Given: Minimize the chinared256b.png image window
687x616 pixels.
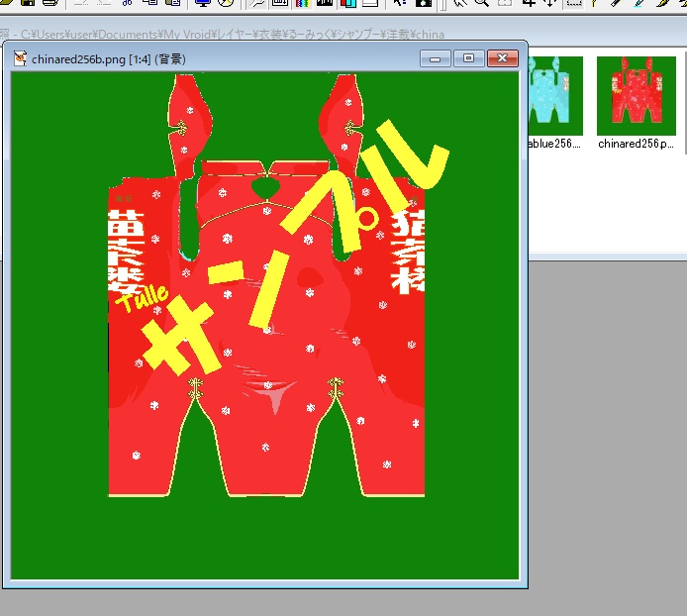Looking at the screenshot, I should (436, 58).
